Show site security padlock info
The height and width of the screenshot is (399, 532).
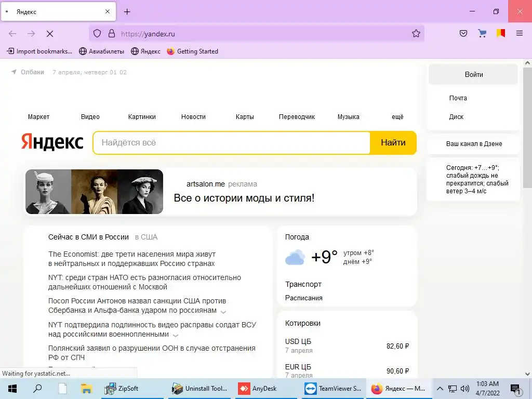(112, 34)
